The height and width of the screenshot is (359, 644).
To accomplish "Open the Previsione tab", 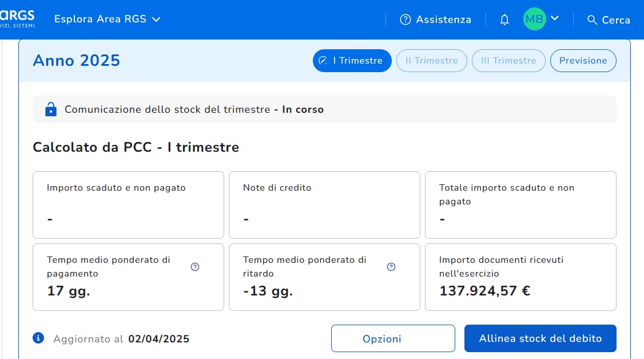I will [x=583, y=61].
